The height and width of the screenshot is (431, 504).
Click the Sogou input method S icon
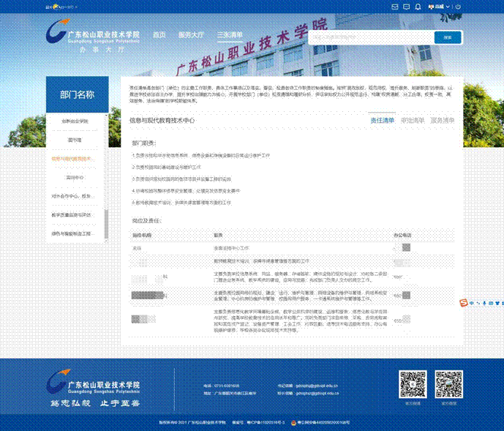[463, 303]
